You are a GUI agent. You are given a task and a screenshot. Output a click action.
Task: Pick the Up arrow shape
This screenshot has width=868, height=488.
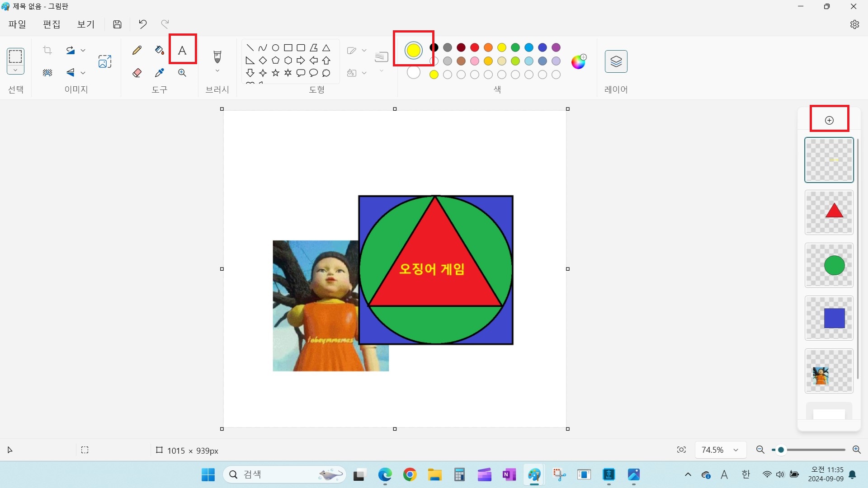click(x=326, y=60)
